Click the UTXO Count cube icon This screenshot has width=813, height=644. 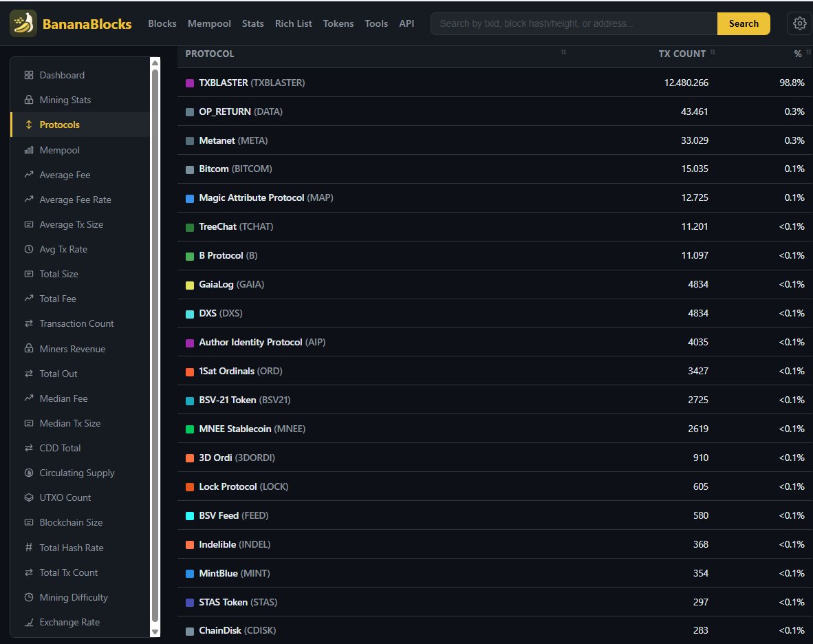28,497
